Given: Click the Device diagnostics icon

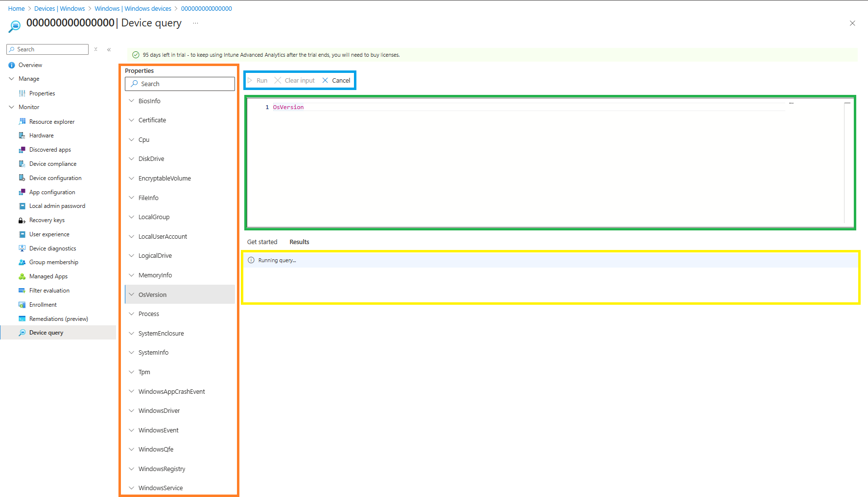Looking at the screenshot, I should click(x=22, y=248).
